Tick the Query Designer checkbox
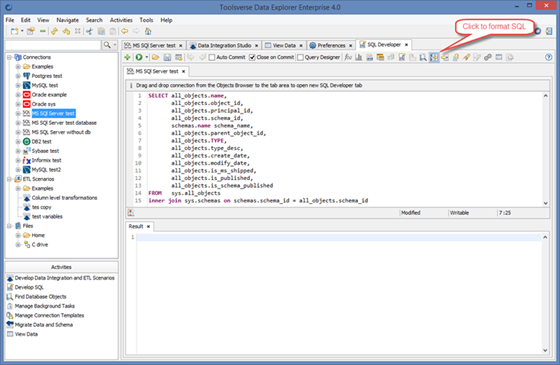The height and width of the screenshot is (365, 560). [300, 58]
